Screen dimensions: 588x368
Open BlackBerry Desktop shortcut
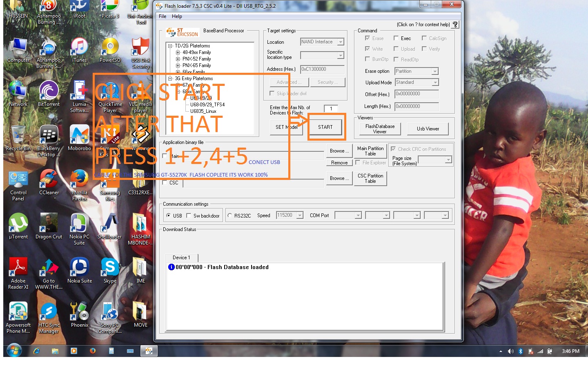pos(49,141)
